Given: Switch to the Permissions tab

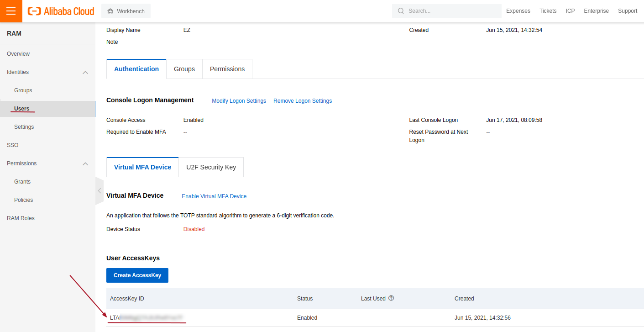Looking at the screenshot, I should [x=227, y=69].
